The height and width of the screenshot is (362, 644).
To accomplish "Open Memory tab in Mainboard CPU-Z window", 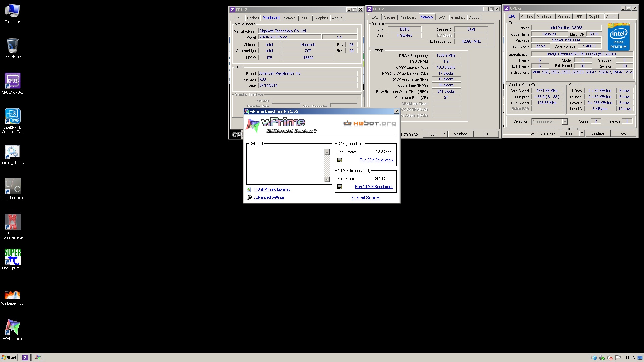I will [290, 18].
